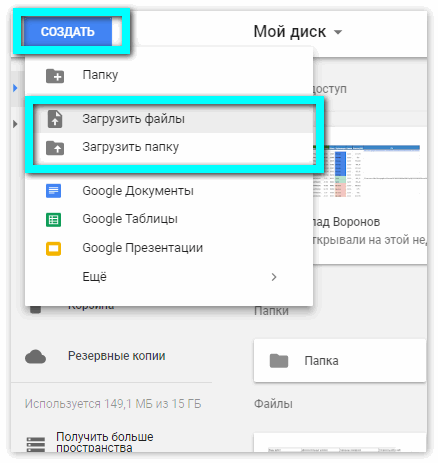The image size is (438, 463).
Task: Click the Резервные копии cloud icon
Action: tap(35, 357)
